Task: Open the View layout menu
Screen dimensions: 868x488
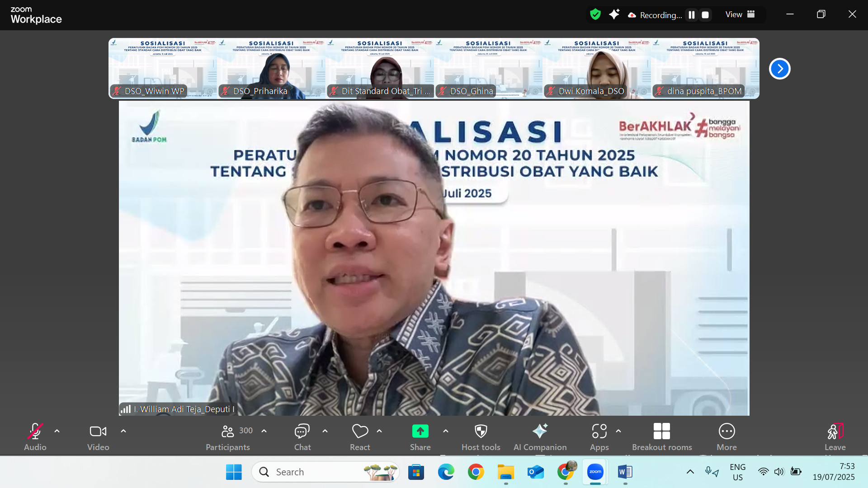Action: [x=740, y=14]
